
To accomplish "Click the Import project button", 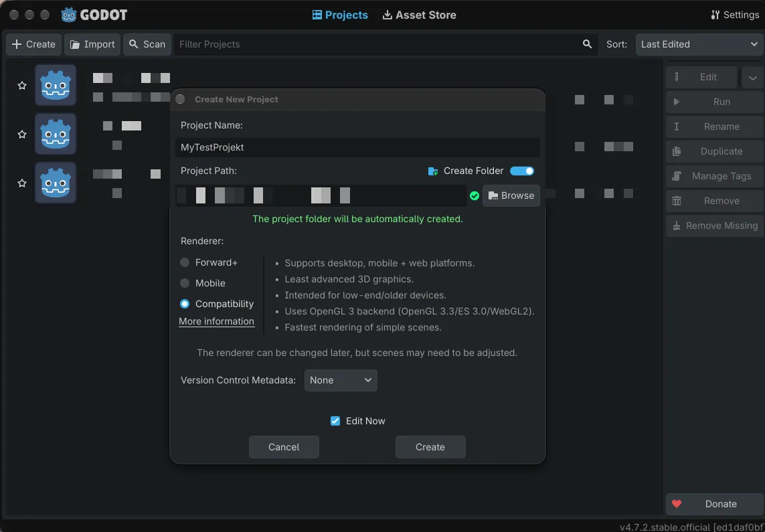I will (92, 44).
